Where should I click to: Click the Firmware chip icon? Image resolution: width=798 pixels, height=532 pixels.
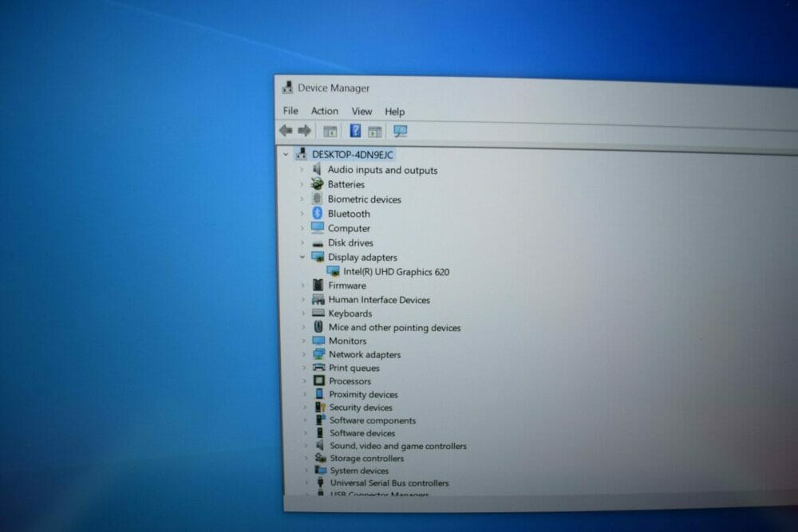pyautogui.click(x=318, y=285)
